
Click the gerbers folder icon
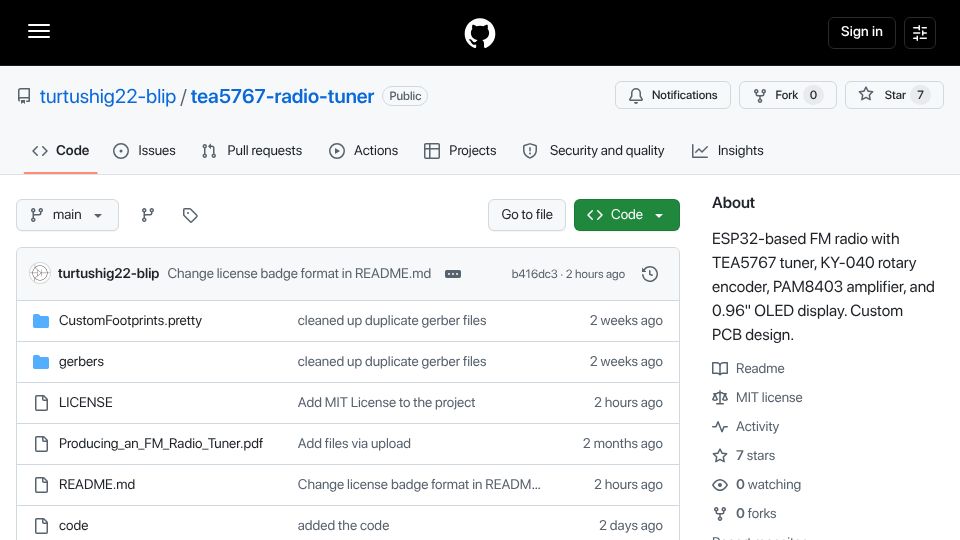coord(41,362)
